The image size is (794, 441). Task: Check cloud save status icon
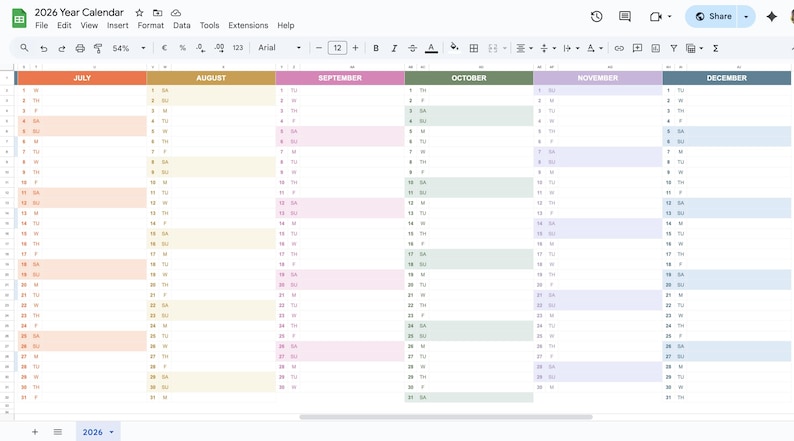176,13
